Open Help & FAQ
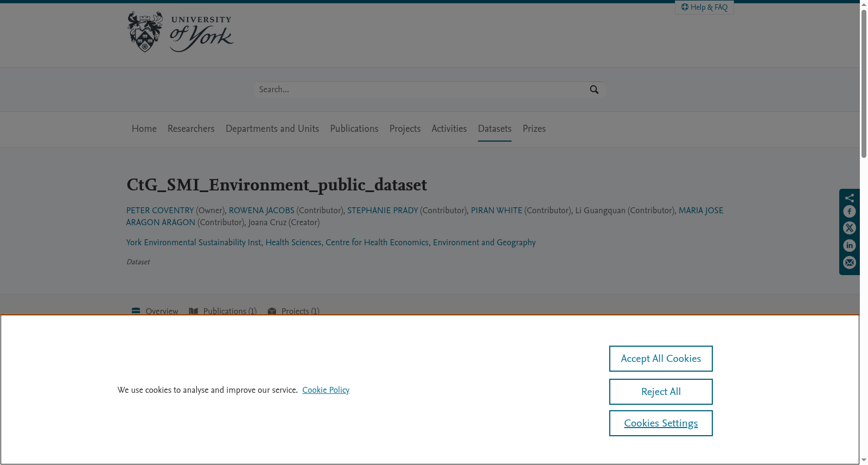868x465 pixels. 704,7
